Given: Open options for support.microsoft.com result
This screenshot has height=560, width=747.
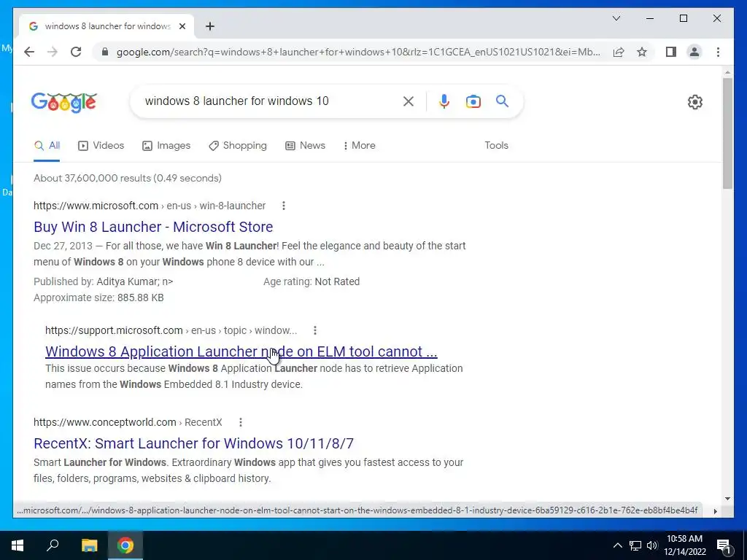Looking at the screenshot, I should pyautogui.click(x=315, y=330).
